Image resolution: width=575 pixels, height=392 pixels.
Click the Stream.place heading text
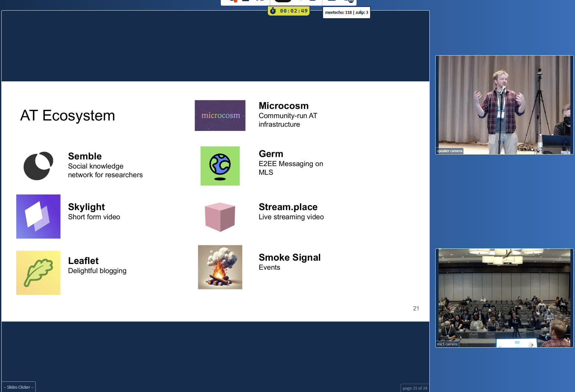[x=288, y=207]
